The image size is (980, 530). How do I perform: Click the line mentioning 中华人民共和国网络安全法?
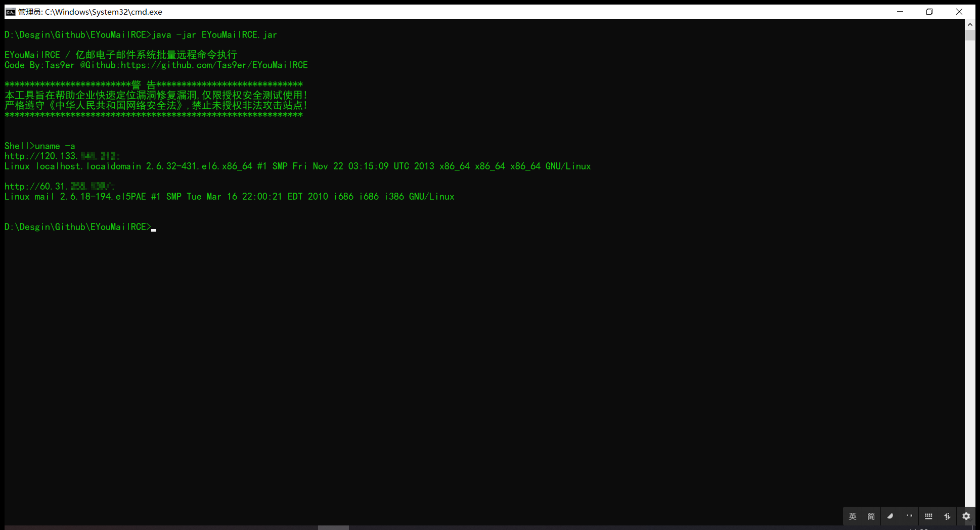(156, 105)
